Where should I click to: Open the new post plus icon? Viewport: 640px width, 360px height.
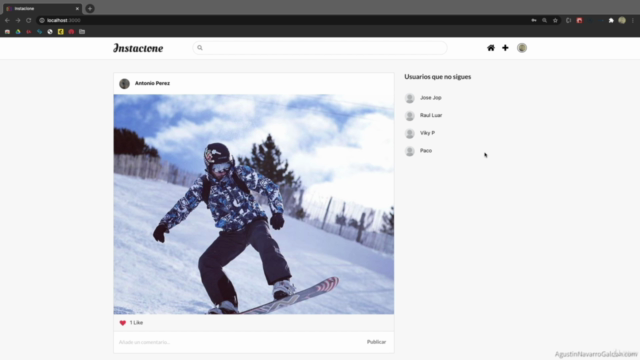click(505, 48)
